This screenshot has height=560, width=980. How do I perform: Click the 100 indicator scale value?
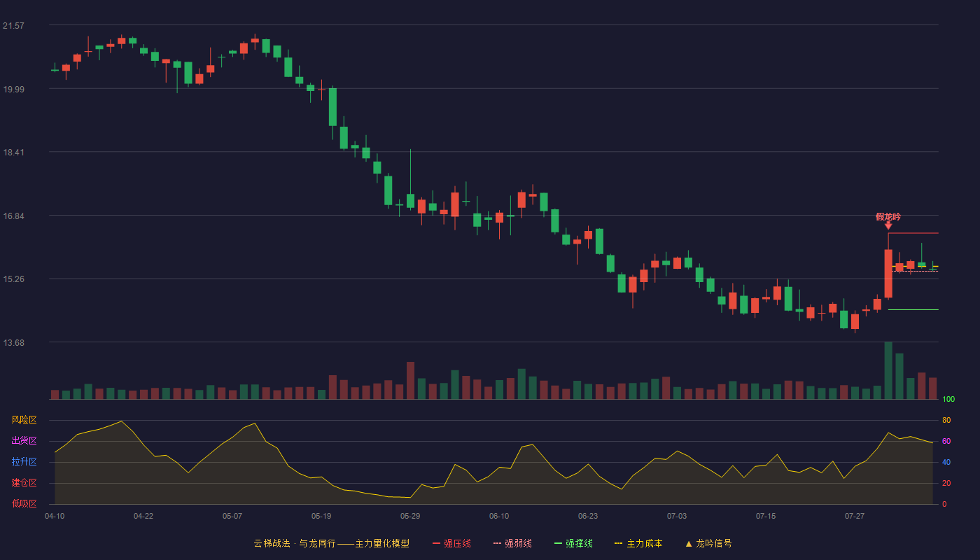point(948,399)
